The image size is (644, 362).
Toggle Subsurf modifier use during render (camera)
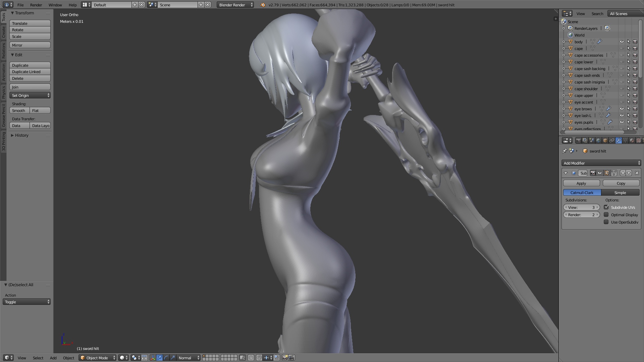[x=593, y=173]
